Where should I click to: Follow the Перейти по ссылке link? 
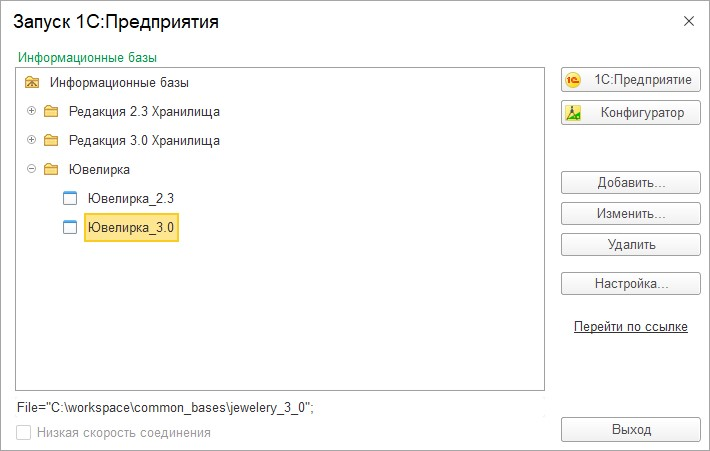tap(631, 326)
